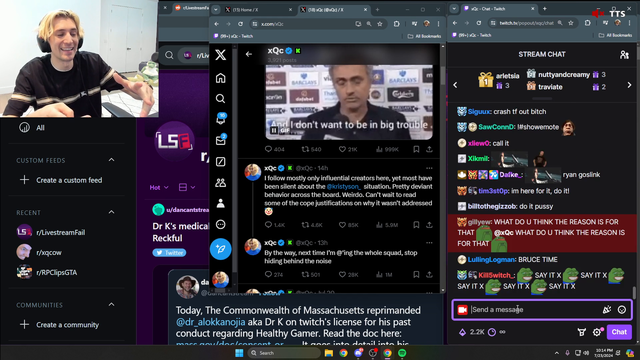Open more menu on 'By the way' tweet
Screen dimensions: 640x360
pyautogui.click(x=429, y=243)
